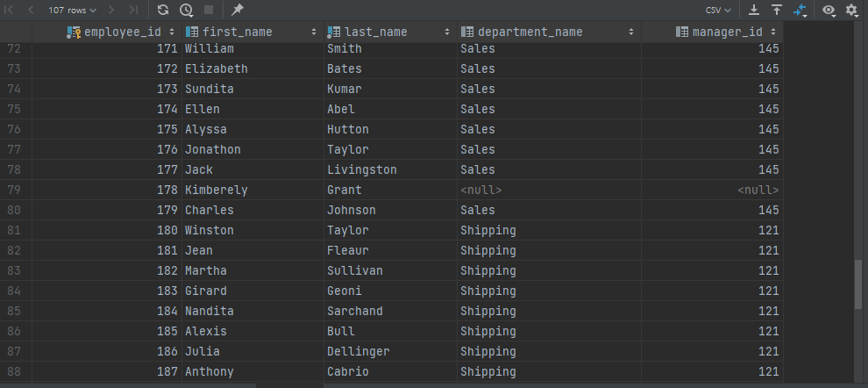The image size is (868, 388).
Task: Click the first name 'Jonathon'
Action: point(212,149)
